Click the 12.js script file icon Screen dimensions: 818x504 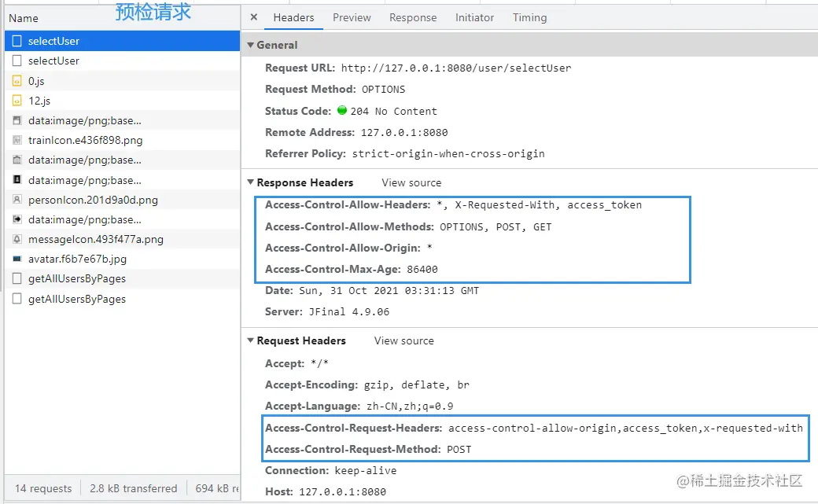pyautogui.click(x=17, y=101)
